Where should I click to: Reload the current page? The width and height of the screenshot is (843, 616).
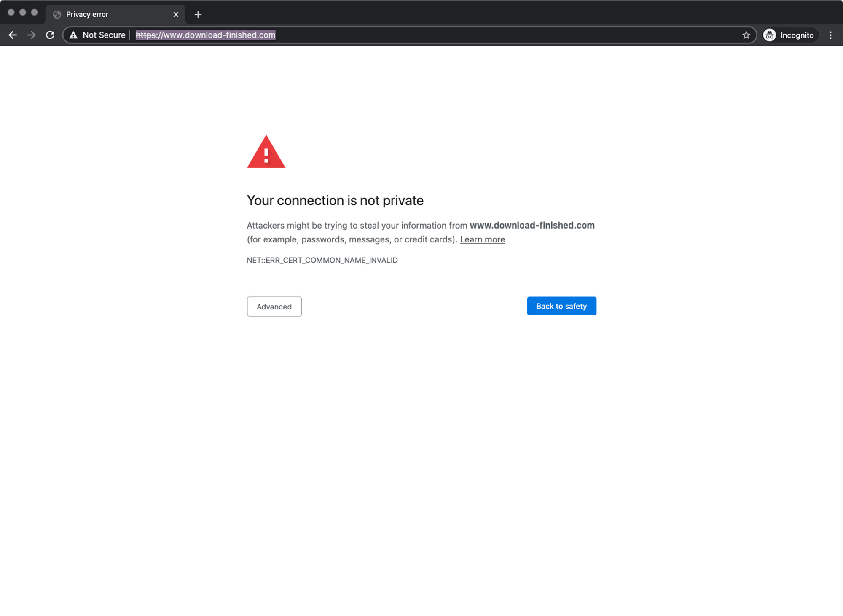pos(50,35)
